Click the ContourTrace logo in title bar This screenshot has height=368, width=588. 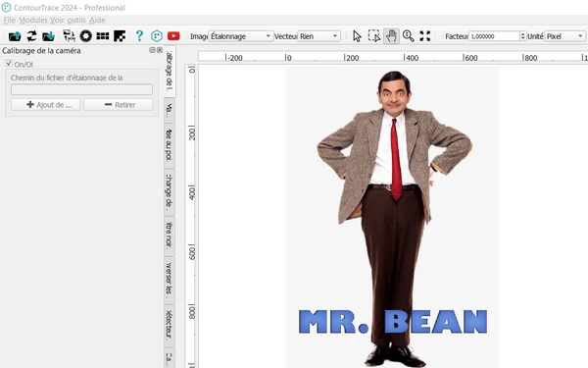tap(6, 7)
